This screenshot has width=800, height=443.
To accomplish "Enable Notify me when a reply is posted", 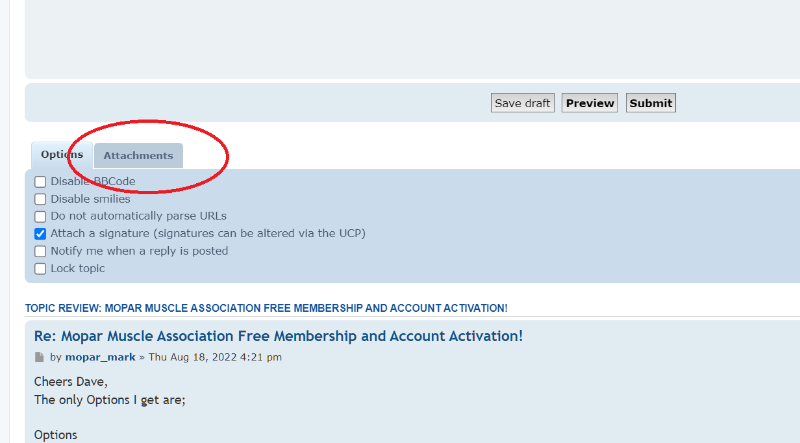I will (x=40, y=251).
